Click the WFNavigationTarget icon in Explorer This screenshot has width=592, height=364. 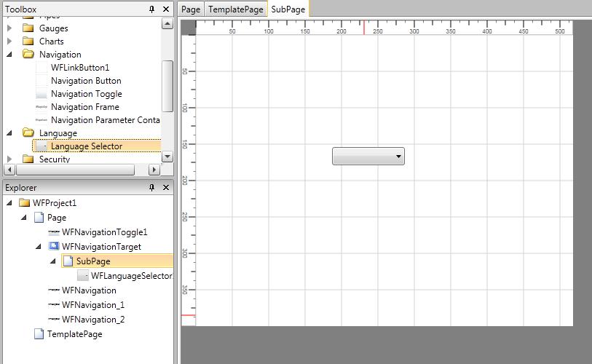pyautogui.click(x=54, y=247)
